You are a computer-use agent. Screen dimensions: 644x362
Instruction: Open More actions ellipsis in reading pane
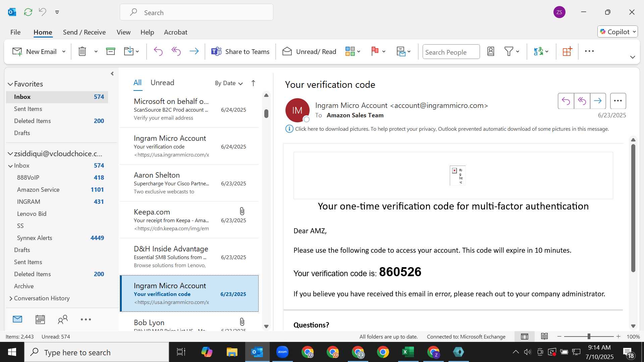pyautogui.click(x=618, y=101)
